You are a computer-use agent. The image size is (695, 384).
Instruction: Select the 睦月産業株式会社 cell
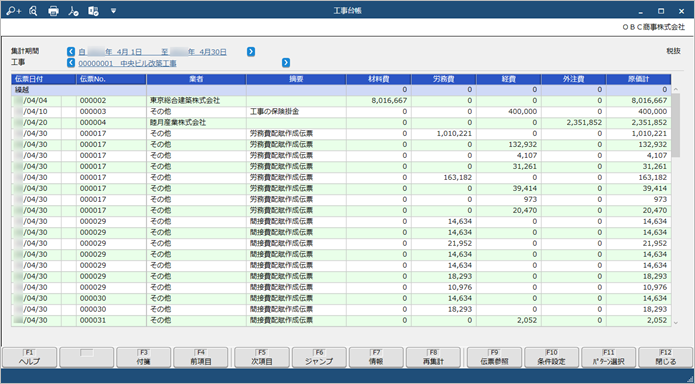(x=196, y=122)
